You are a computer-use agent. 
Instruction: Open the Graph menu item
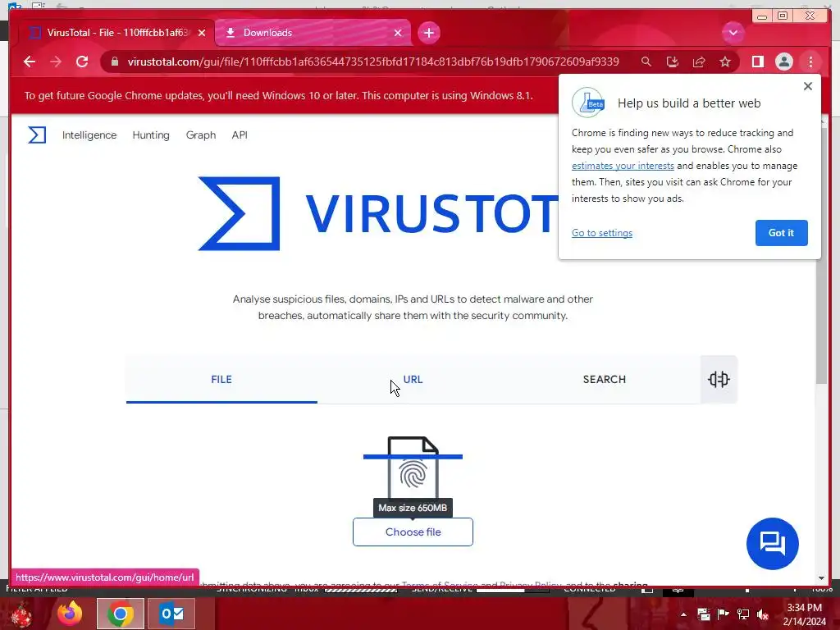point(200,135)
